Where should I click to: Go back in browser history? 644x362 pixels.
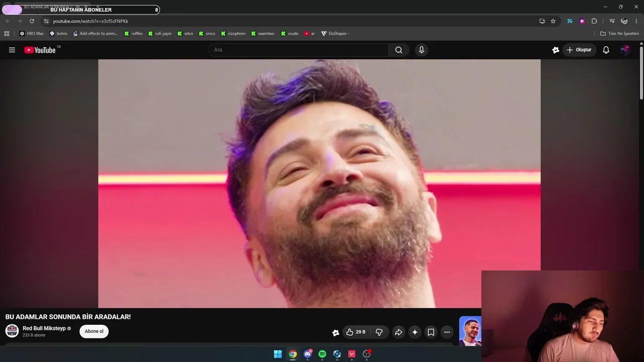click(x=8, y=21)
